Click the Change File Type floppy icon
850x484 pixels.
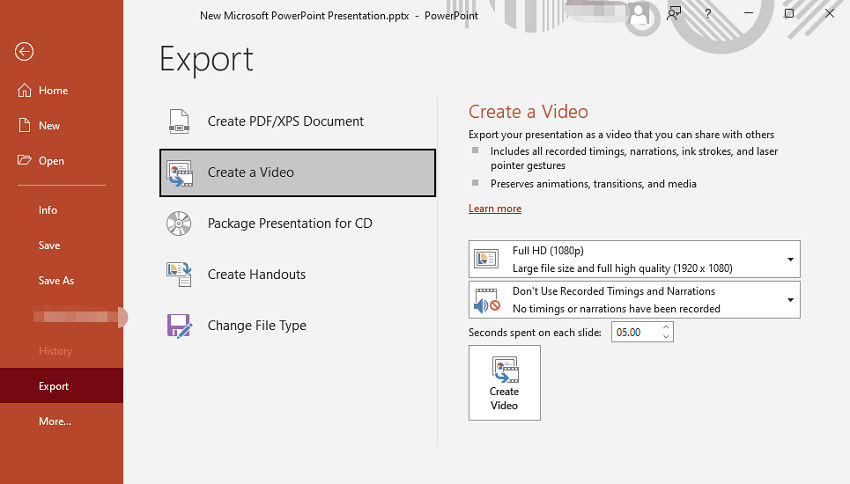179,325
